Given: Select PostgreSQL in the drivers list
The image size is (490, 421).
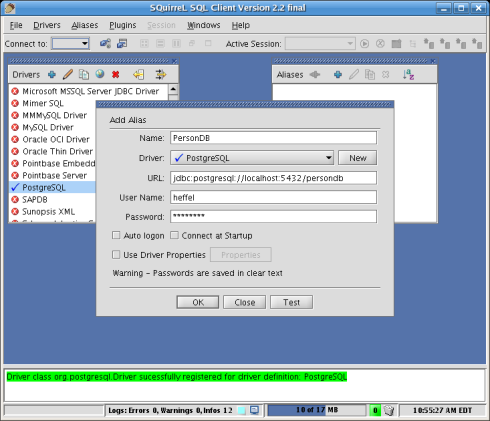Looking at the screenshot, I should pyautogui.click(x=53, y=187).
